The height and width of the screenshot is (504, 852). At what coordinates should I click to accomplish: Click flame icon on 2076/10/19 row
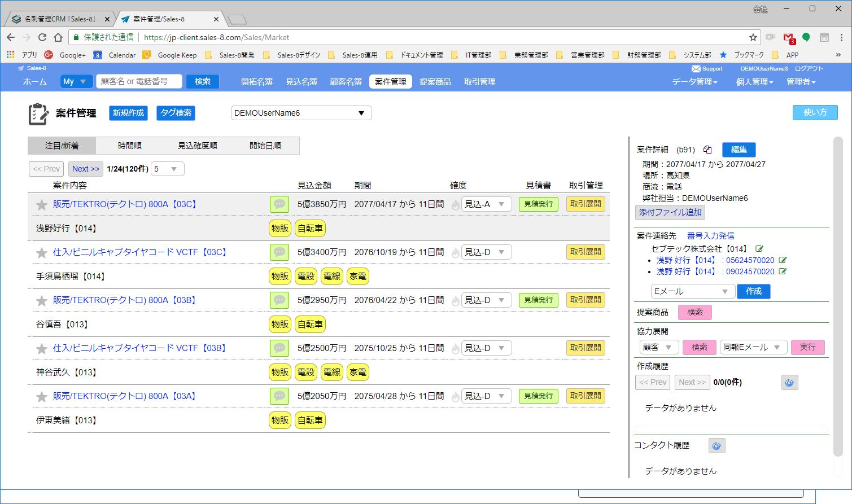pos(455,253)
